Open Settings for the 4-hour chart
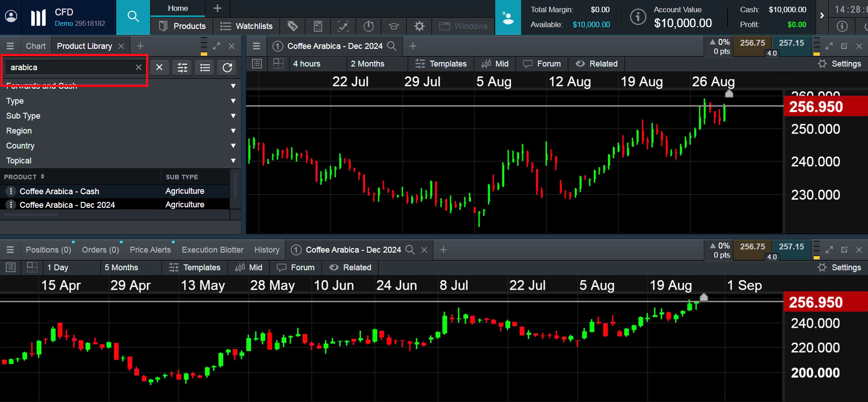 point(840,64)
